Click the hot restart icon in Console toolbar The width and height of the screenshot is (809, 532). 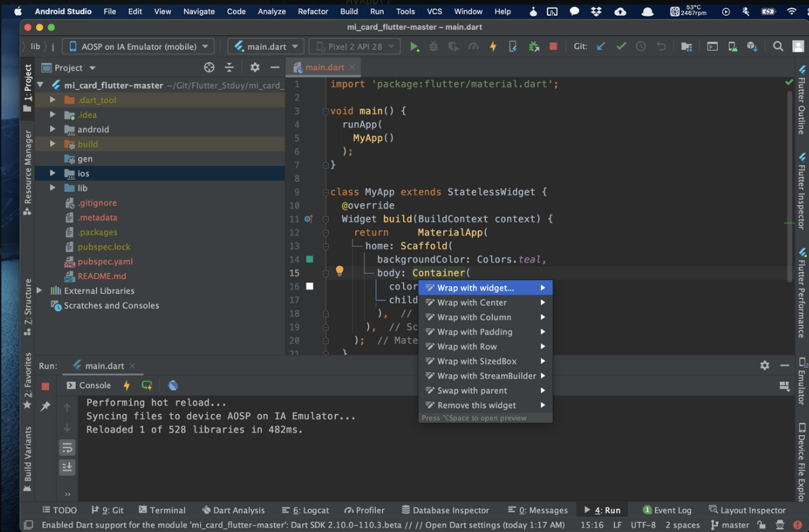(x=147, y=385)
